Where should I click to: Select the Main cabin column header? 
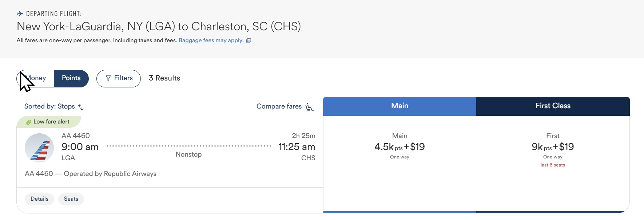point(399,106)
